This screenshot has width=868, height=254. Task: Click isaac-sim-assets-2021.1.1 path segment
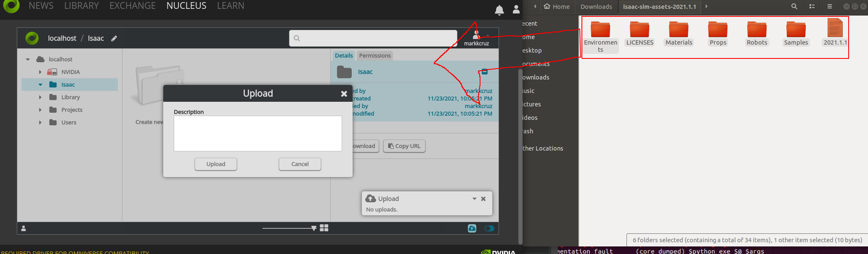tap(659, 7)
